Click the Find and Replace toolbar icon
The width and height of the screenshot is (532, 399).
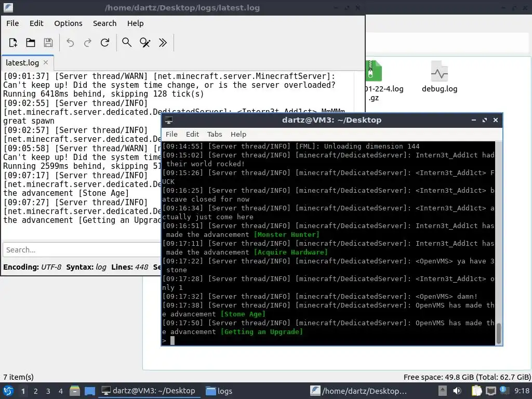click(x=145, y=43)
